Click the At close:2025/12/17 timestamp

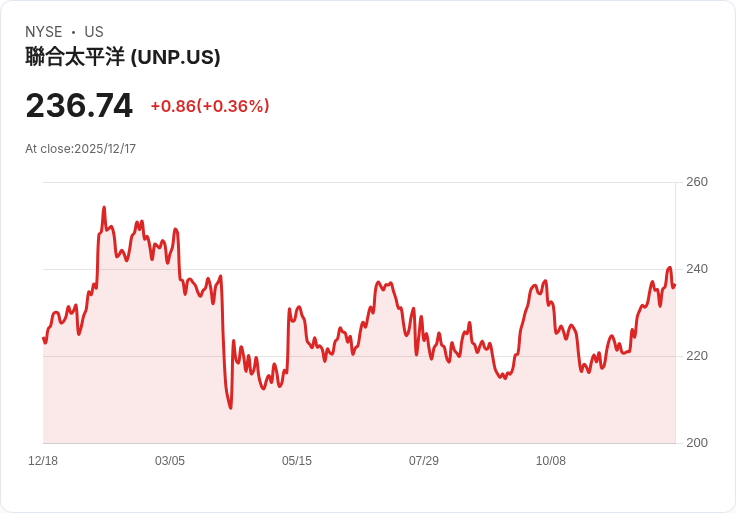pyautogui.click(x=80, y=149)
